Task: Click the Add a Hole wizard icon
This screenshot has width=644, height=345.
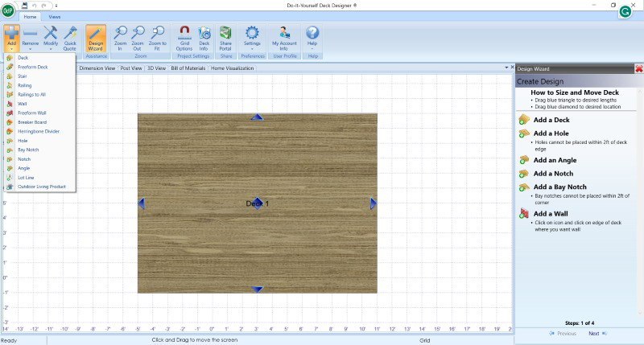Action: click(524, 133)
